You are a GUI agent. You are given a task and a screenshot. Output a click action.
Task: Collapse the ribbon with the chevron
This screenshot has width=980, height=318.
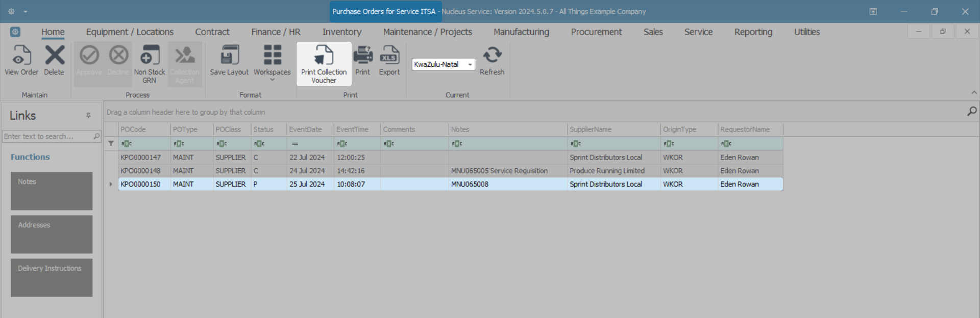[x=974, y=93]
